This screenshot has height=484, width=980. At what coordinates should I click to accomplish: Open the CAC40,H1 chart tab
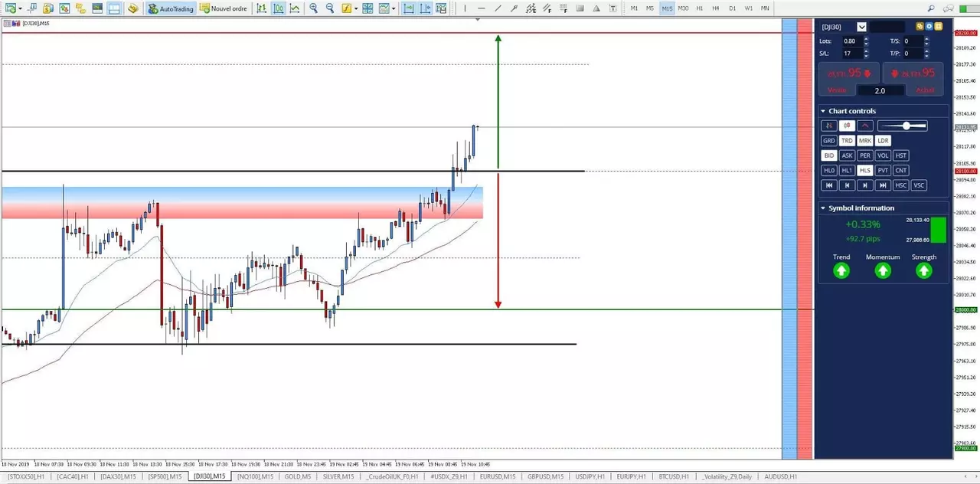click(x=73, y=476)
